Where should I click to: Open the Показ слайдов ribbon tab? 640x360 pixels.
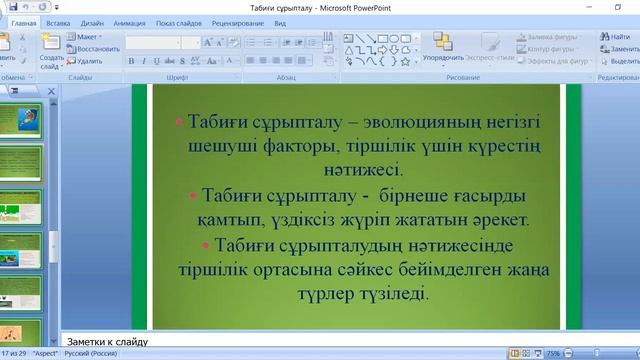click(178, 23)
